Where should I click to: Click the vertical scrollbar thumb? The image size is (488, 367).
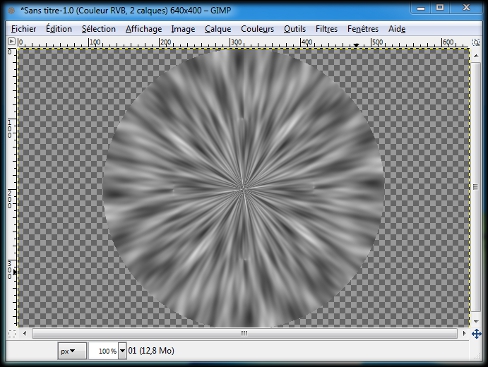click(476, 187)
